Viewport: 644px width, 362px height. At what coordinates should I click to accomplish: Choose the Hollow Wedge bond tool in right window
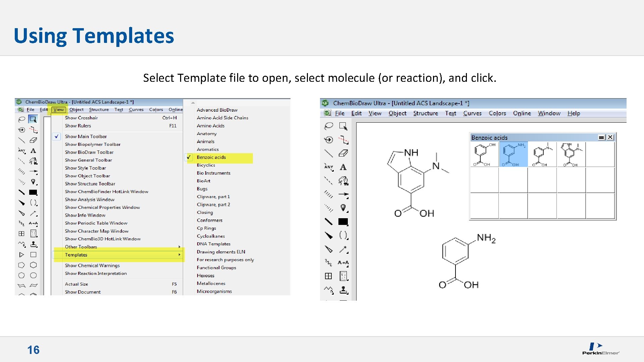pos(329,249)
